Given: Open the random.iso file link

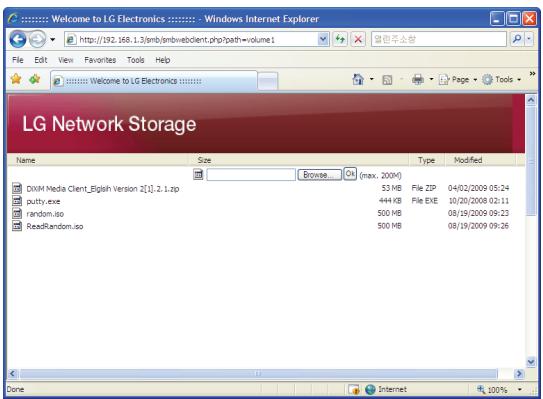Looking at the screenshot, I should [45, 214].
